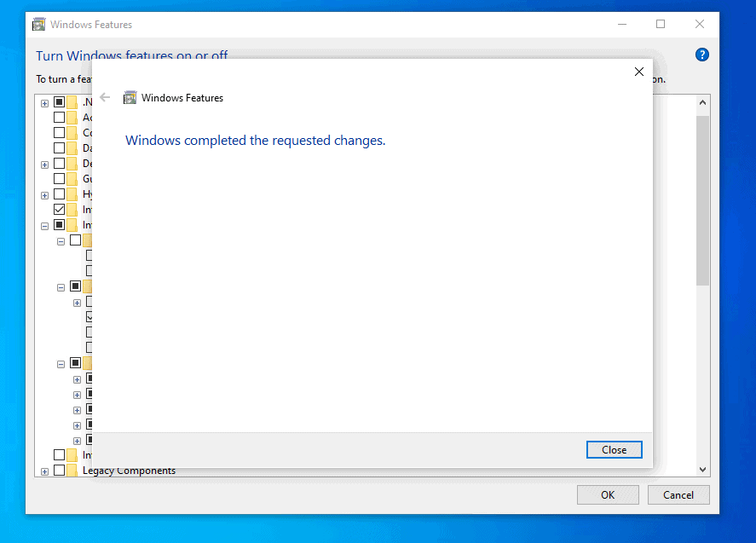The width and height of the screenshot is (756, 543).
Task: Dismiss the dialog using its X icon
Action: [639, 72]
